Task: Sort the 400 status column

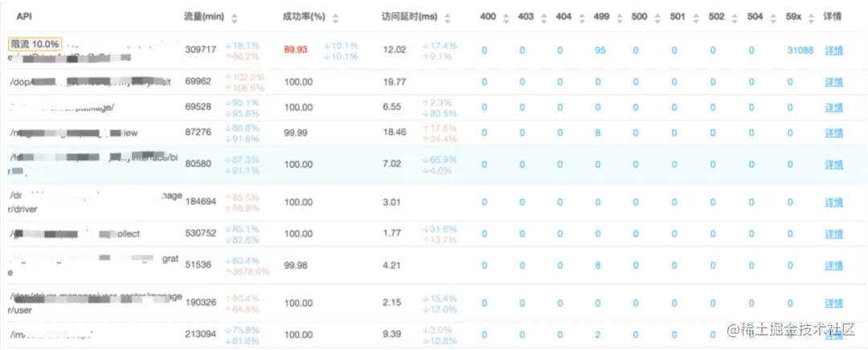Action: [506, 18]
